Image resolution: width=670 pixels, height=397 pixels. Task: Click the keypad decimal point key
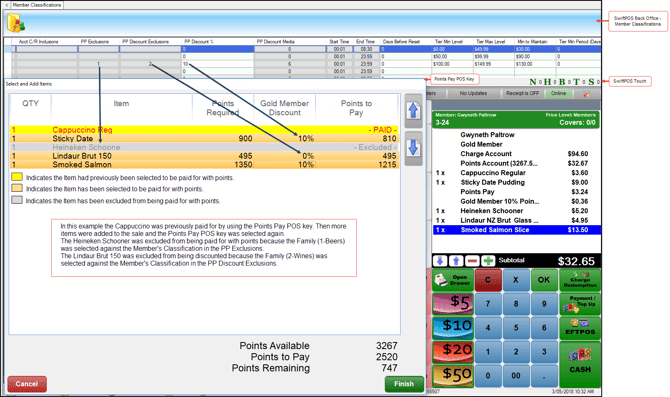tap(544, 376)
